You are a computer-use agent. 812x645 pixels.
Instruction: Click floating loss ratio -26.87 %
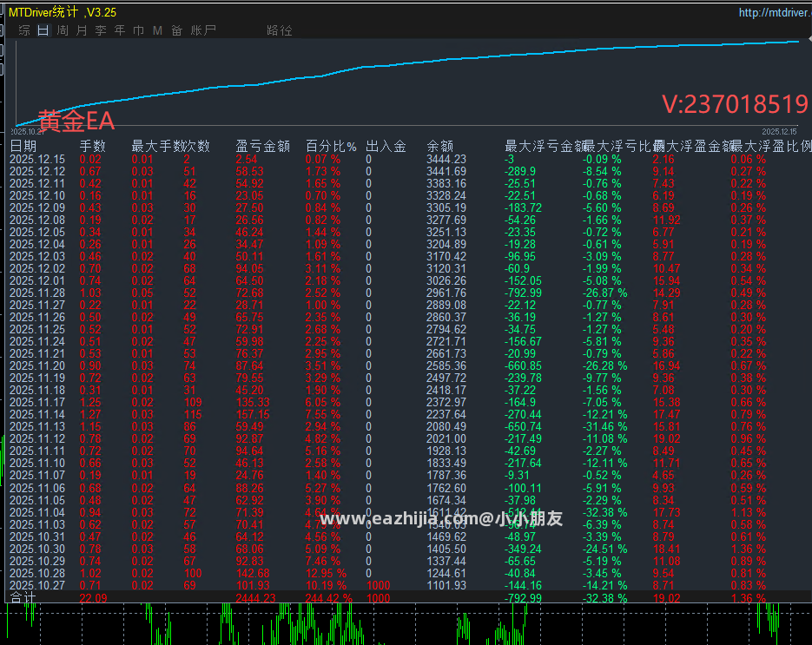(604, 293)
